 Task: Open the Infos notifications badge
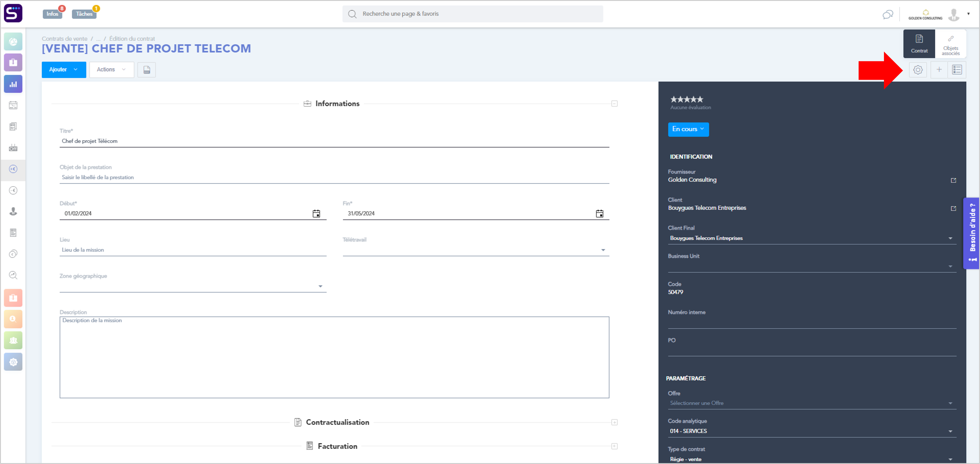[x=52, y=14]
